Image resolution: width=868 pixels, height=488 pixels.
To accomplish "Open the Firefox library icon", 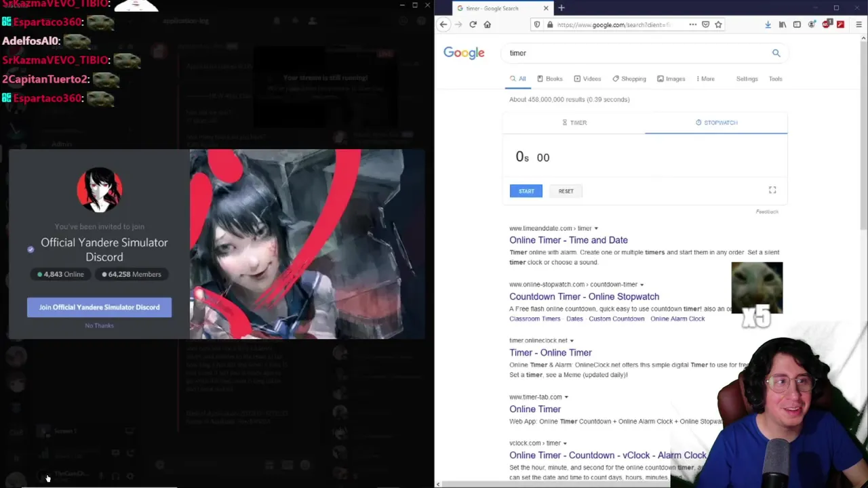I will tap(782, 24).
